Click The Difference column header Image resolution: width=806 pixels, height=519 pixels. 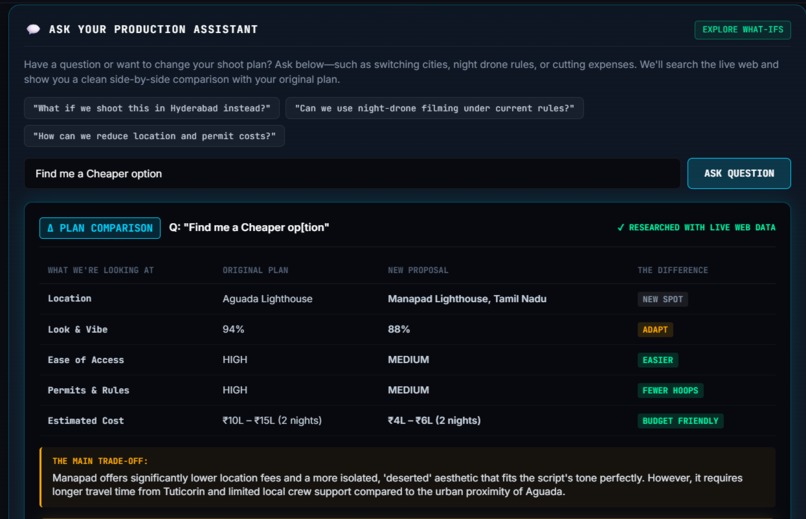coord(673,270)
